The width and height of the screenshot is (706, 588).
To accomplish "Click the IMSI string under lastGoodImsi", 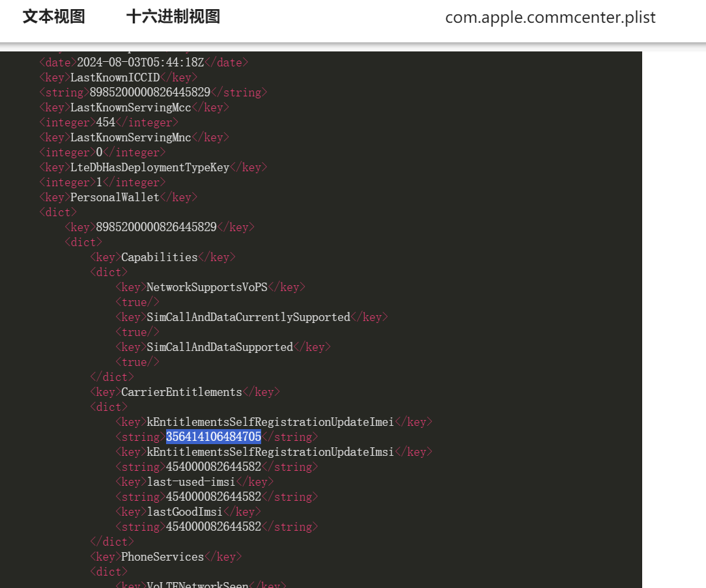I will [214, 527].
